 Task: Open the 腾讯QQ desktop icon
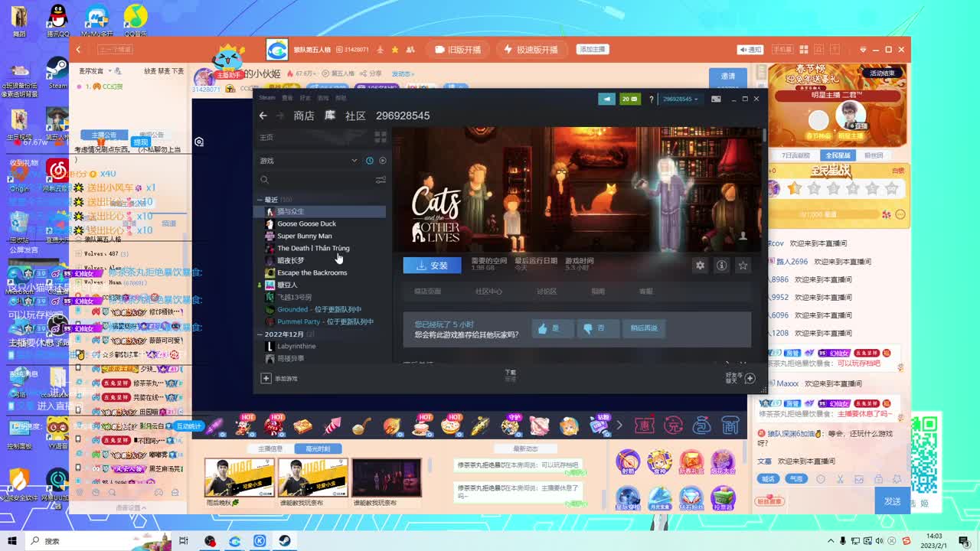click(x=57, y=21)
